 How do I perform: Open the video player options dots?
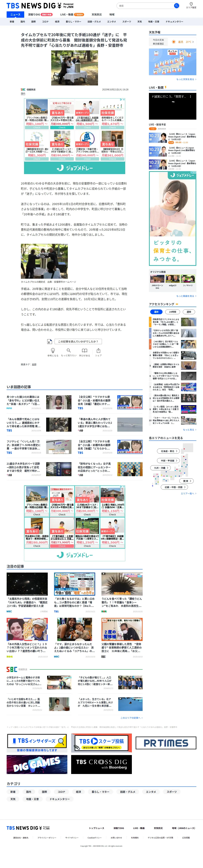click(x=191, y=96)
